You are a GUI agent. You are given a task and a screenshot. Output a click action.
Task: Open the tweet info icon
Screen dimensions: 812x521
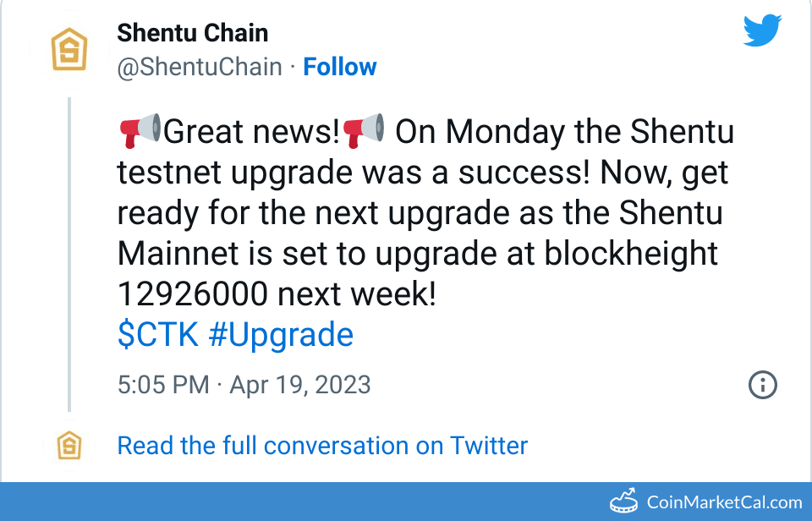click(763, 385)
